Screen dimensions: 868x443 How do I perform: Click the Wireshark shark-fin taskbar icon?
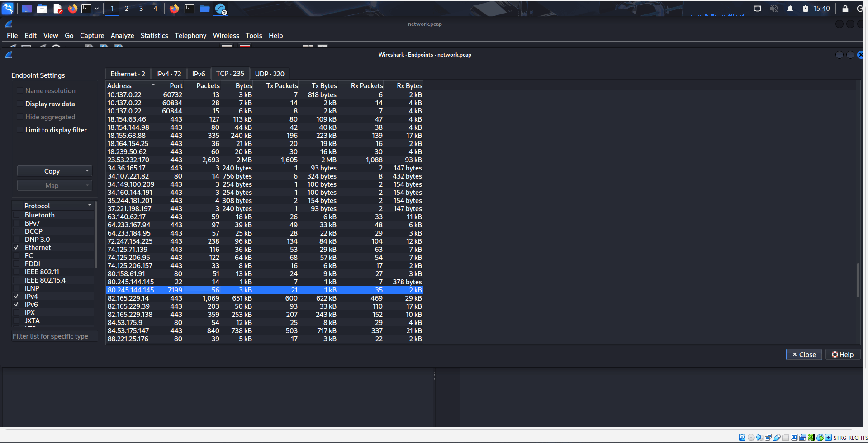(x=220, y=9)
